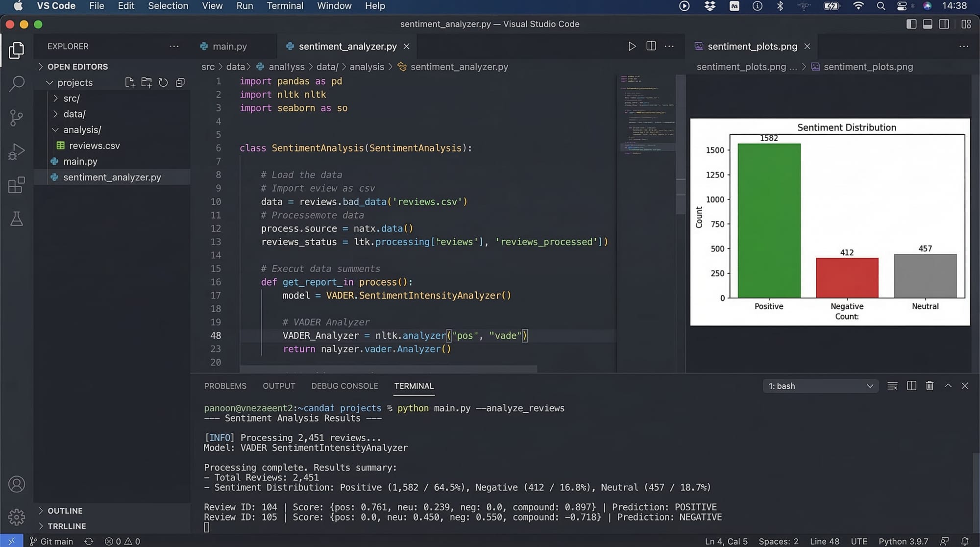980x547 pixels.
Task: Click the Run Python File play button
Action: point(632,46)
